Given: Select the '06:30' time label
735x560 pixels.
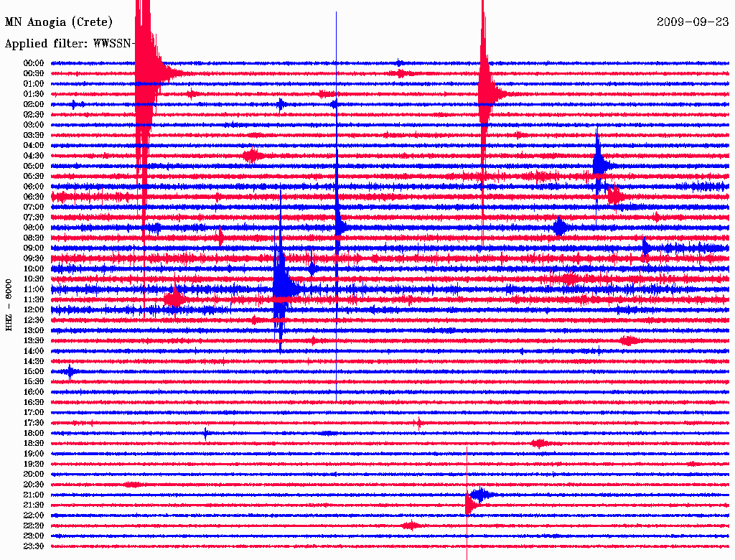Looking at the screenshot, I should [x=34, y=197].
